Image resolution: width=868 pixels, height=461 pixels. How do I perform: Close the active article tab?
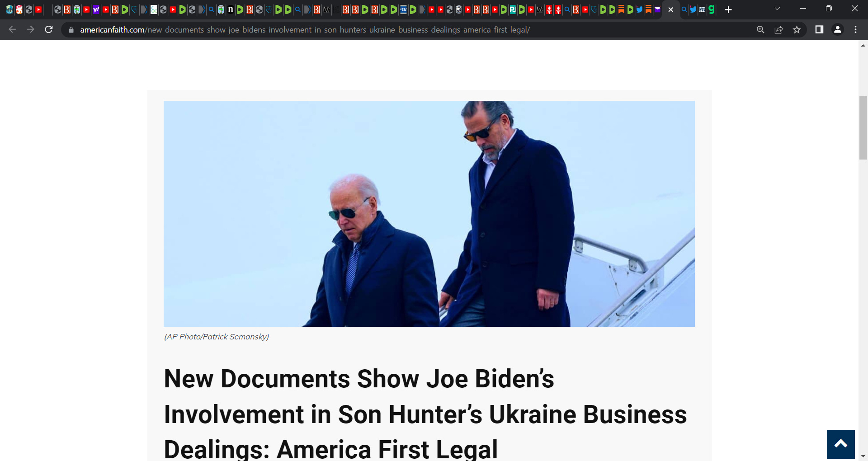670,9
